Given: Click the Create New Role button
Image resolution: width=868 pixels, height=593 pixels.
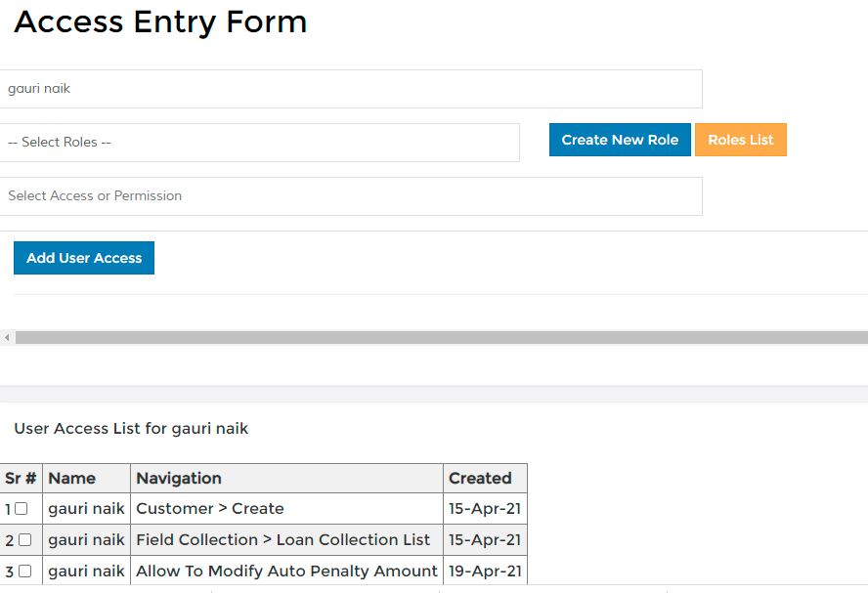Looking at the screenshot, I should click(x=620, y=140).
